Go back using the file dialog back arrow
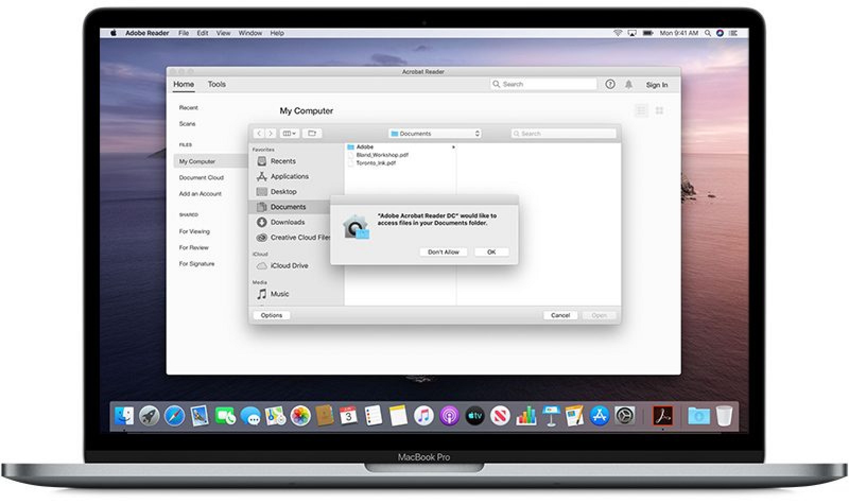 [x=259, y=134]
